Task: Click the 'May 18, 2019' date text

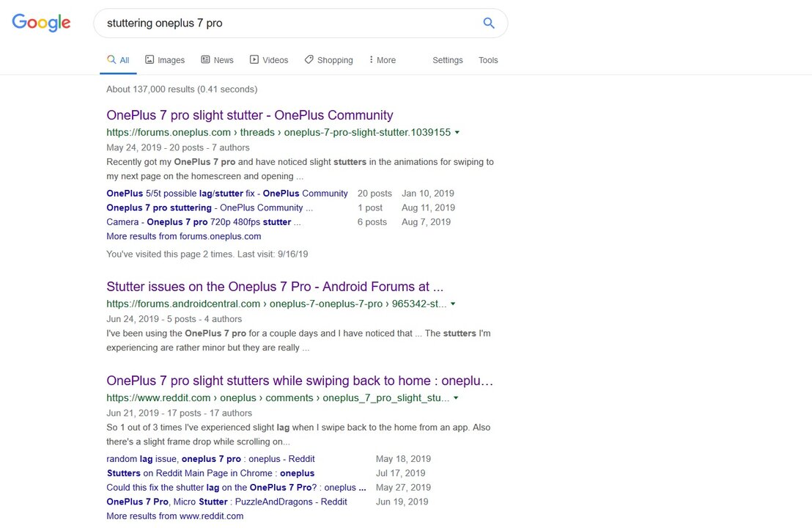Action: (403, 458)
